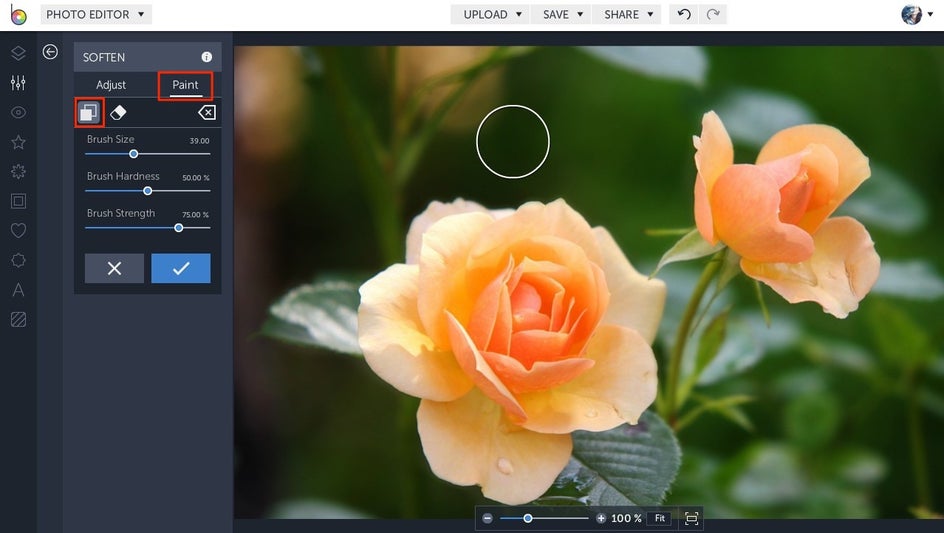Redo the last action
Screen dimensions: 944x533
(x=713, y=14)
